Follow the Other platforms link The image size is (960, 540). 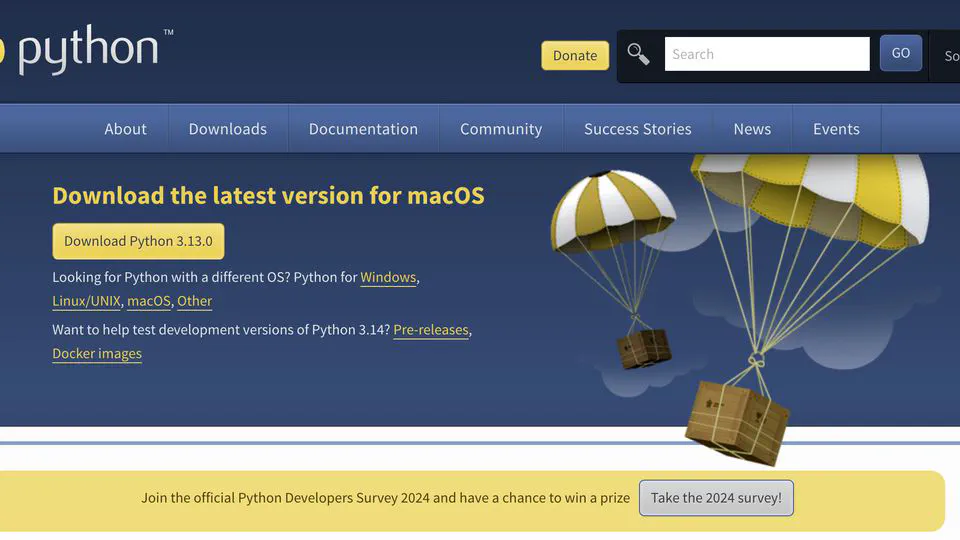click(x=195, y=301)
